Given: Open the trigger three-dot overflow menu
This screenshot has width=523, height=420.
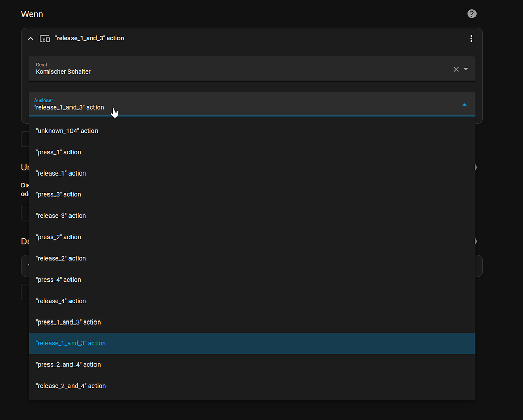Looking at the screenshot, I should tap(471, 39).
